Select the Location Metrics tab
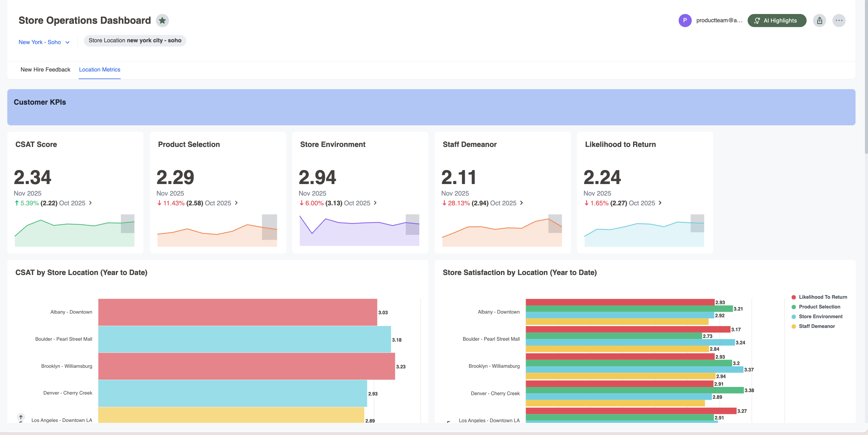The image size is (868, 435). tap(99, 69)
